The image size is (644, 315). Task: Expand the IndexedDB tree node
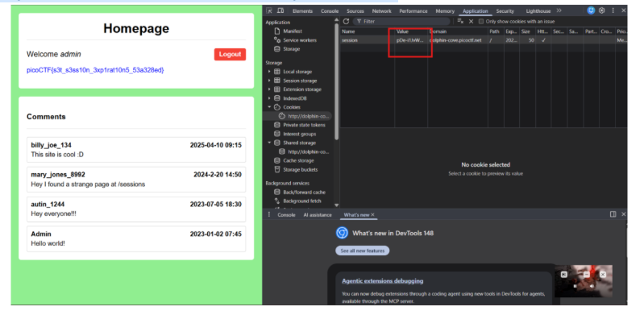point(269,98)
